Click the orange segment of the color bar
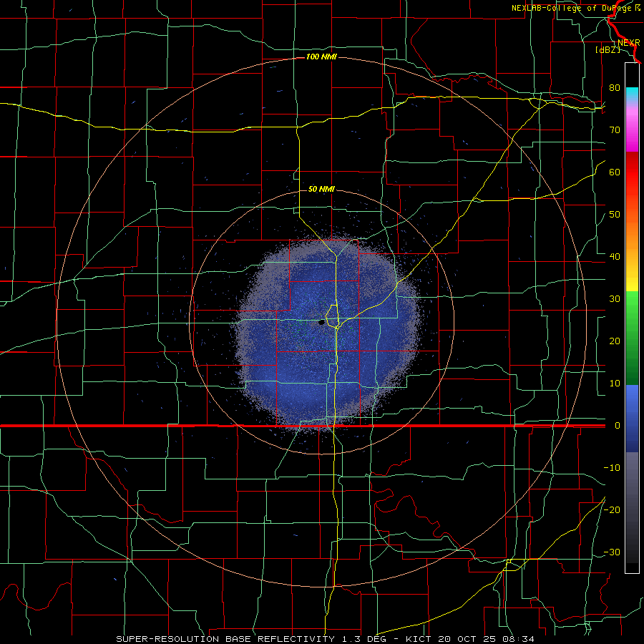This screenshot has height=644, width=644. 632,234
